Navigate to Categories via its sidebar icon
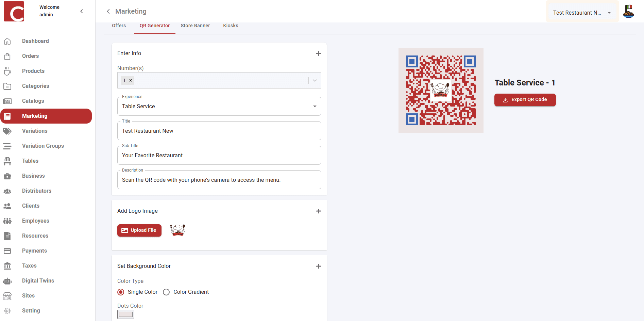The height and width of the screenshot is (321, 644). [7, 86]
